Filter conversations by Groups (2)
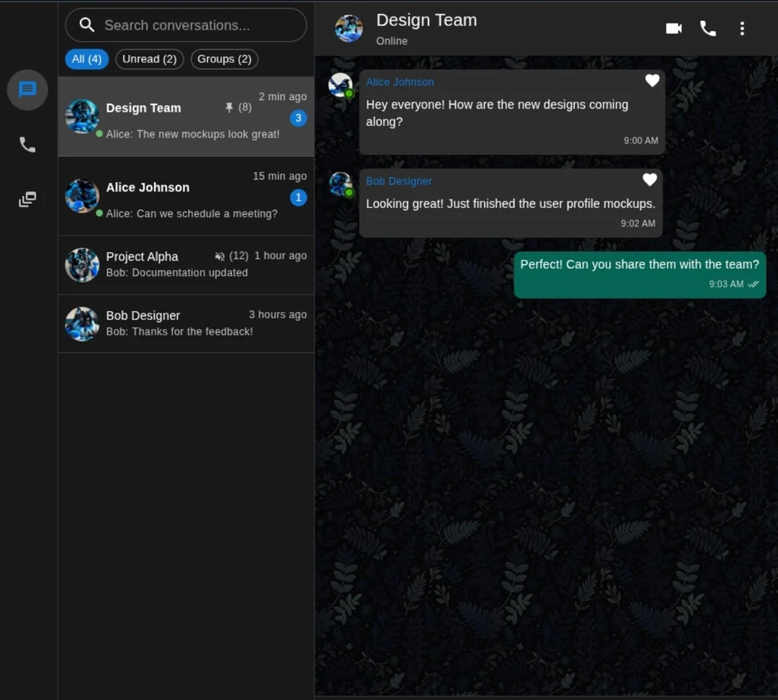This screenshot has width=778, height=700. tap(224, 59)
